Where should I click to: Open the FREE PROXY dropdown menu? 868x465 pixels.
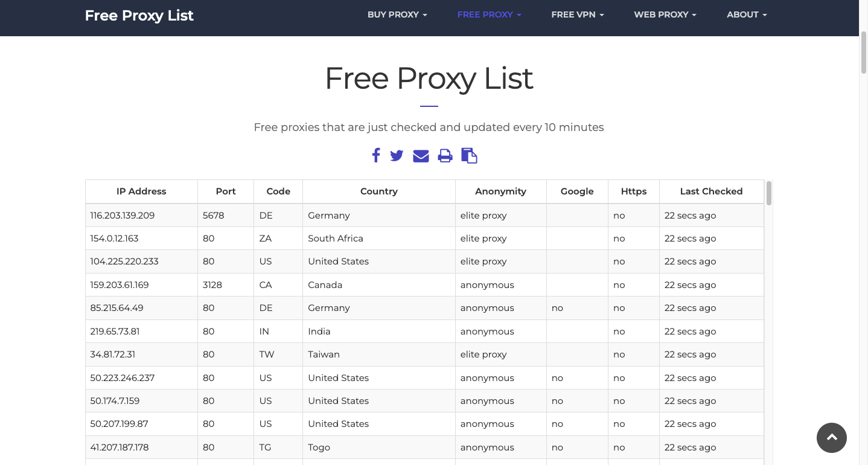[490, 14]
